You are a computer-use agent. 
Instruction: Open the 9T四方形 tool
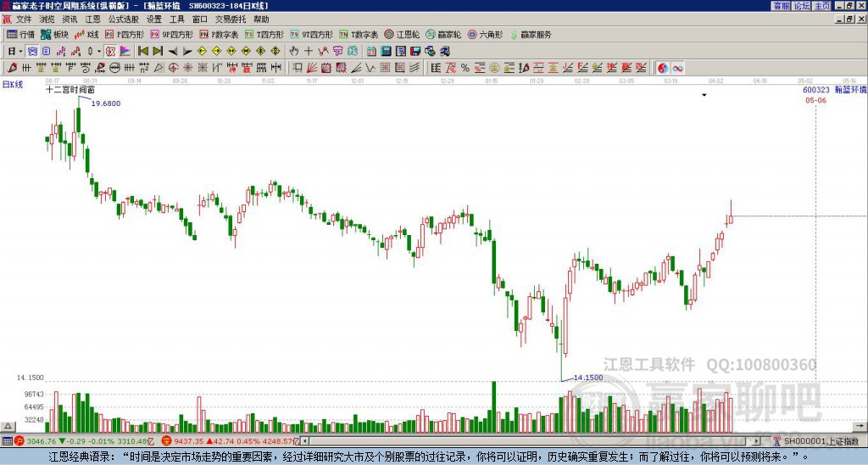point(312,34)
